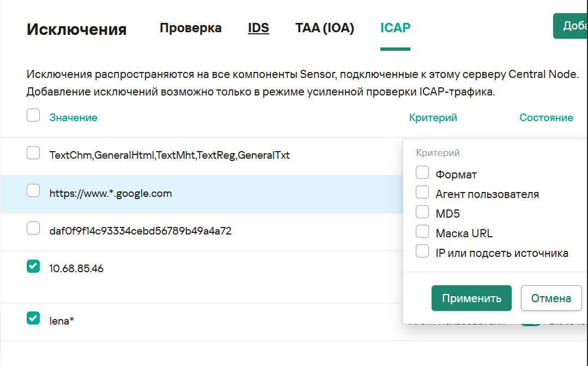This screenshot has width=588, height=366.
Task: Tick the MD5 criterion checkbox
Action: 422,212
